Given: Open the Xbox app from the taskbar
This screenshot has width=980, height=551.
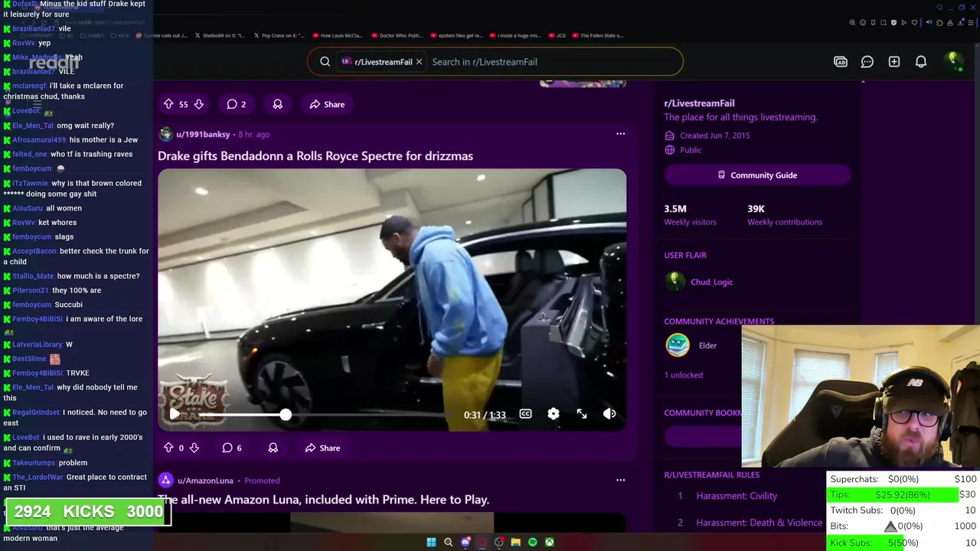Looking at the screenshot, I should tap(549, 542).
